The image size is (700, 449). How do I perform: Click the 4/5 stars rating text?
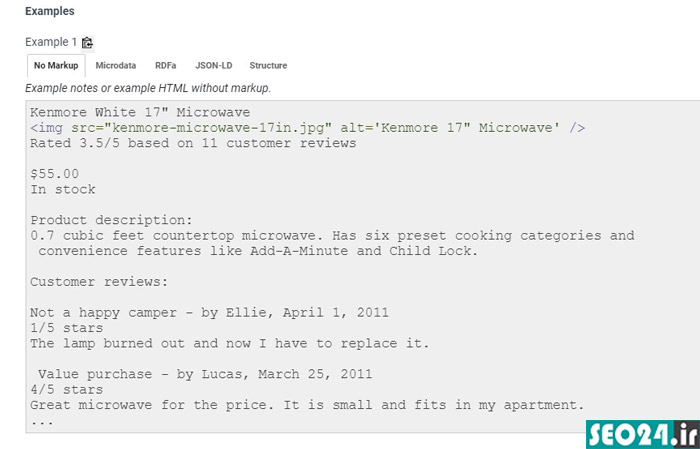67,389
